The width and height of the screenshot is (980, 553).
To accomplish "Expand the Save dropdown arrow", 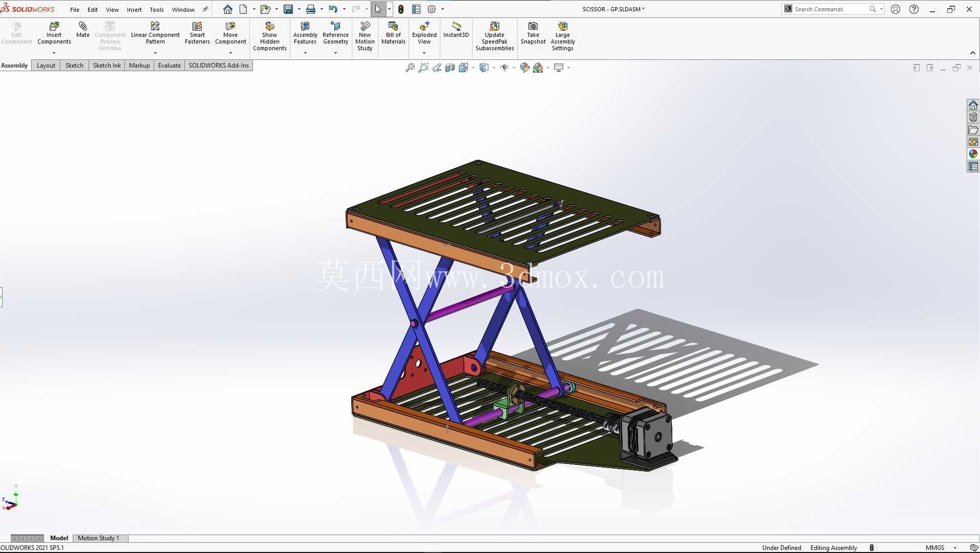I will pyautogui.click(x=299, y=9).
